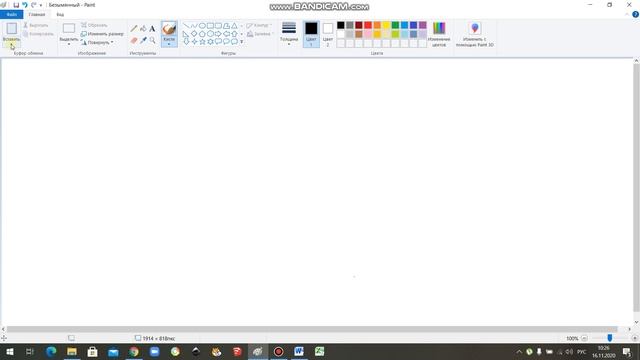Click the Select (Выделить) rectangle icon

tap(69, 28)
